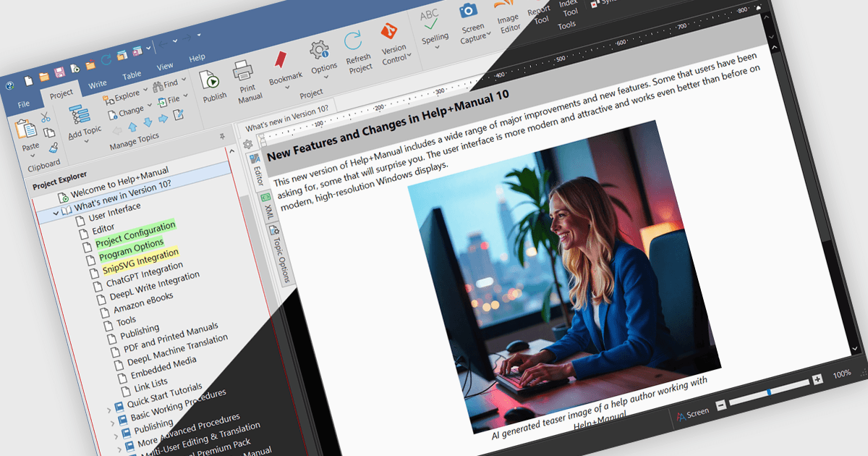The image size is (868, 456).
Task: Click the Print Manual printer icon
Action: [x=243, y=72]
